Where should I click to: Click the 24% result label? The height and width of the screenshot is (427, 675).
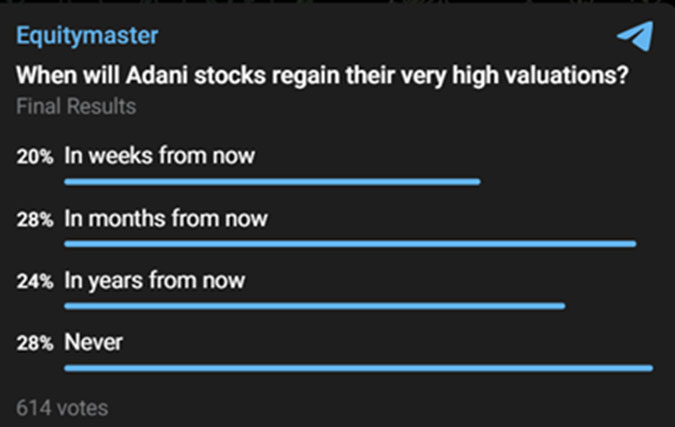tap(35, 282)
